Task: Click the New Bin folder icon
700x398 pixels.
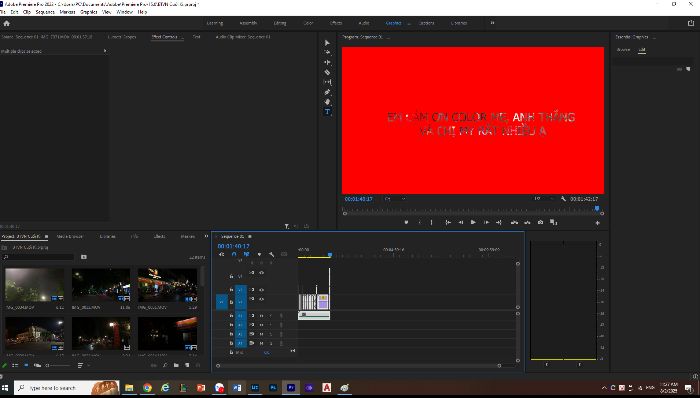Action: click(176, 365)
